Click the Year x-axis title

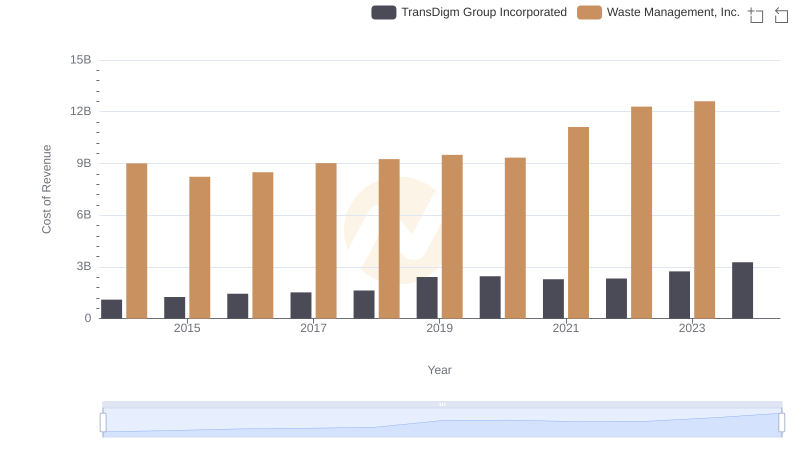point(440,370)
